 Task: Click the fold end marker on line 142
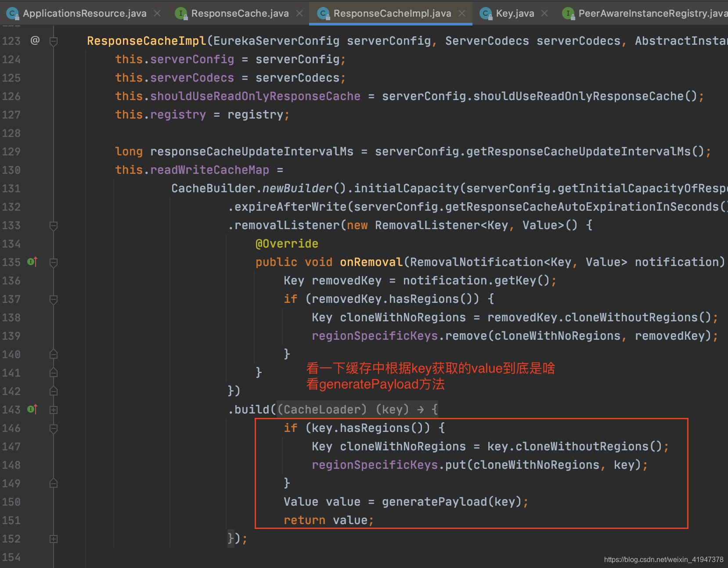pyautogui.click(x=54, y=391)
